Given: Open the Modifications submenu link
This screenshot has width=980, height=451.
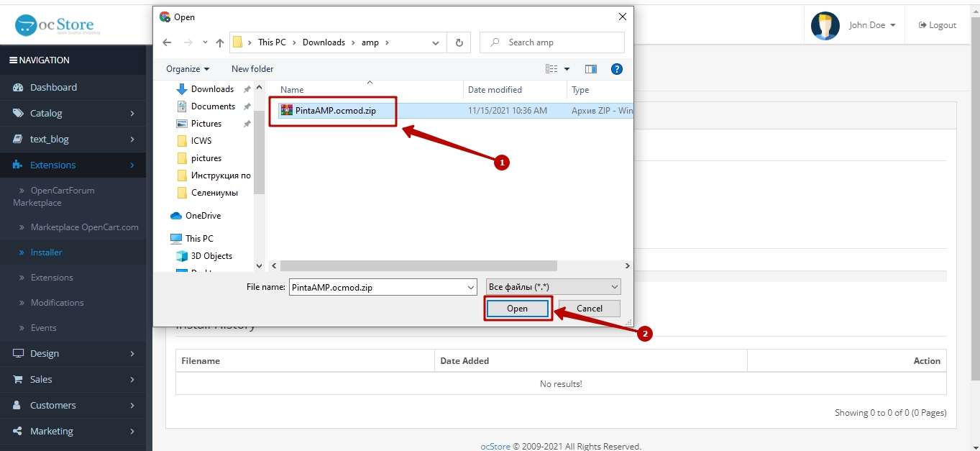Looking at the screenshot, I should 58,303.
